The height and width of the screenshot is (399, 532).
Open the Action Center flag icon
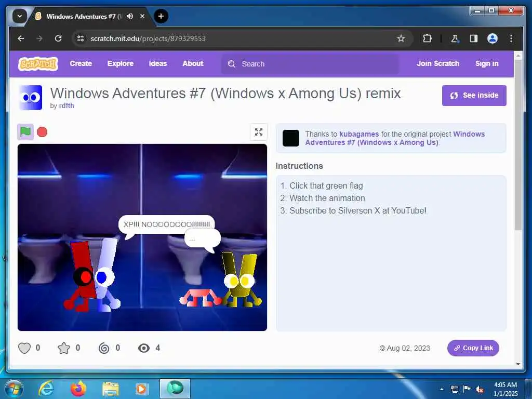[x=467, y=389]
